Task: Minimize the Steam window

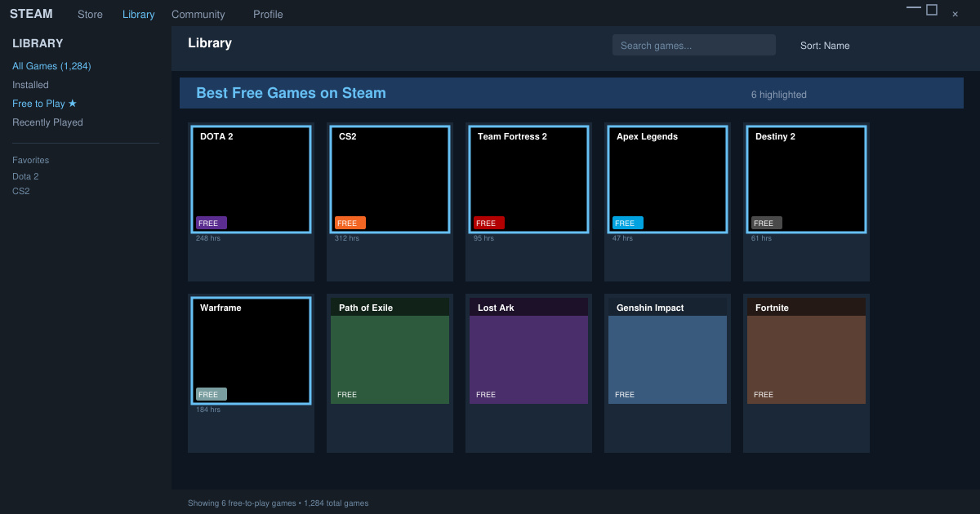Action: [914, 8]
